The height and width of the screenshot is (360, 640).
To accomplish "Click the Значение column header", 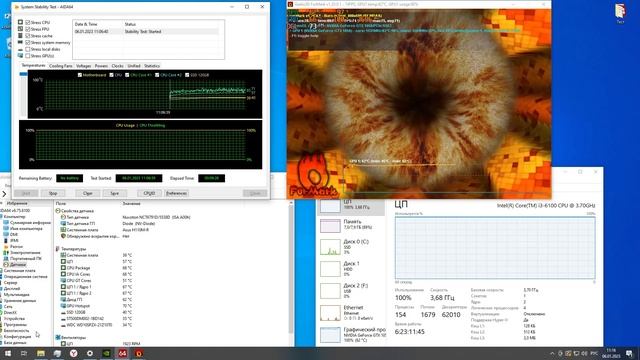I will pyautogui.click(x=131, y=203).
